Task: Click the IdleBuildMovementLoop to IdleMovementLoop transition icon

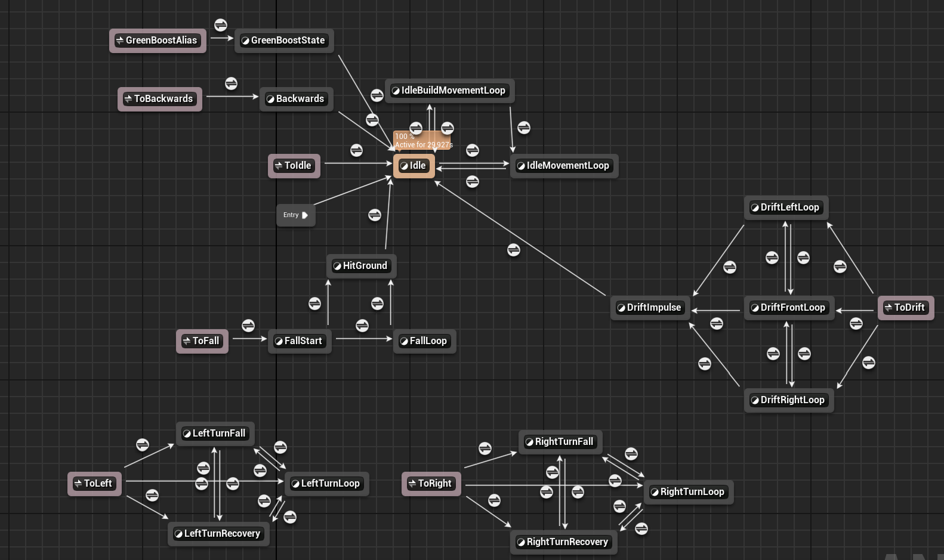Action: 524,128
